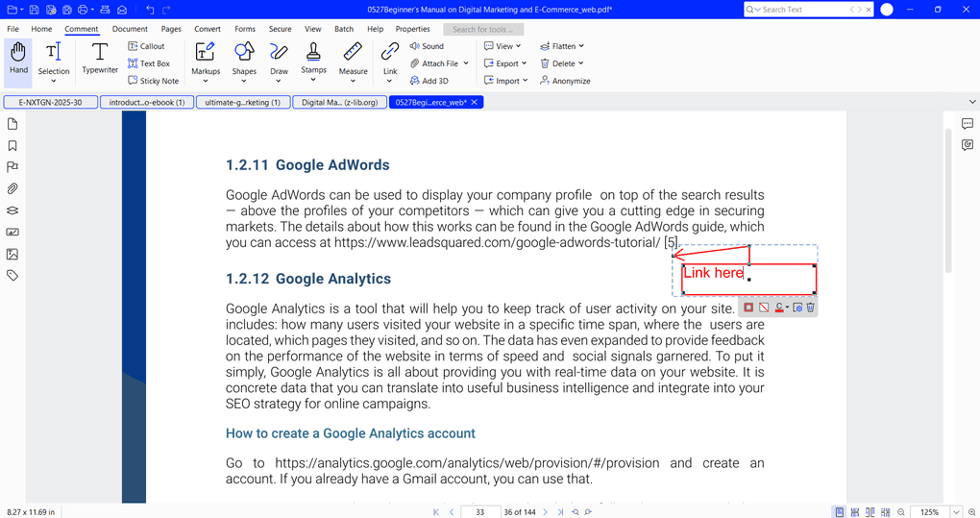Open the Properties tab
The image size is (980, 518).
(412, 29)
